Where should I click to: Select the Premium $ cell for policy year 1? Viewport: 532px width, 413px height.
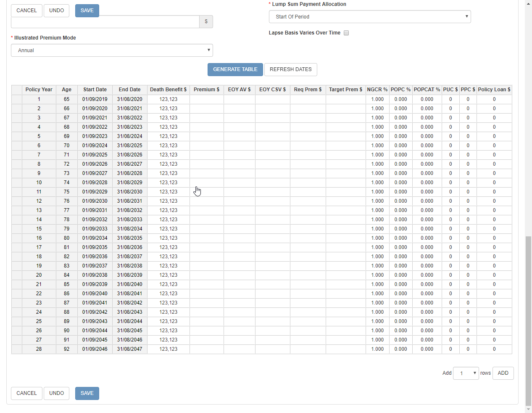[x=206, y=99]
